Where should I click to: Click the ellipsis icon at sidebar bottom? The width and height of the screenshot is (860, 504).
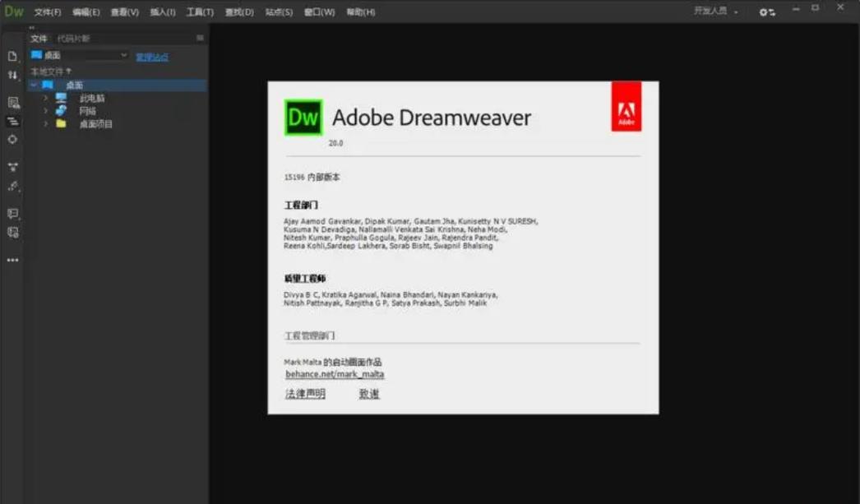click(12, 260)
